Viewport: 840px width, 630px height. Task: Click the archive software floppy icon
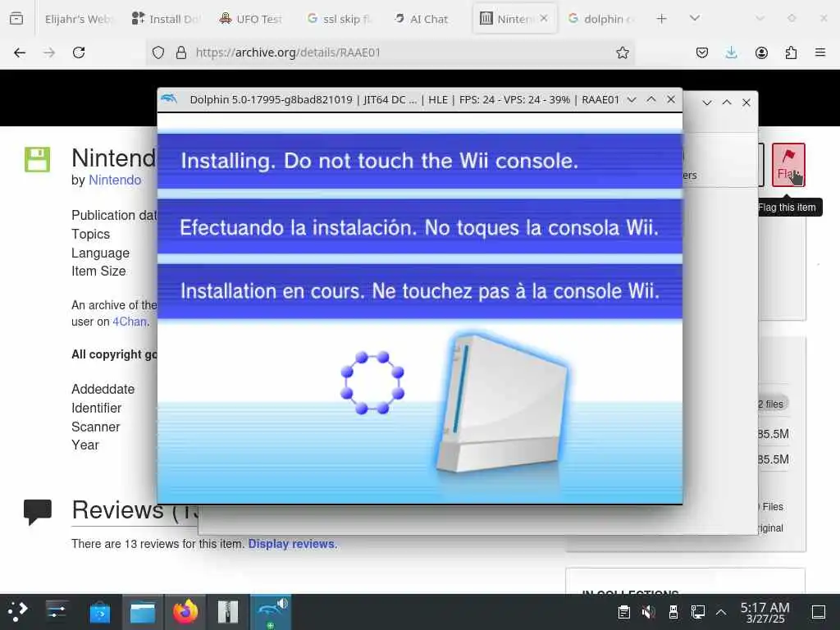point(38,160)
